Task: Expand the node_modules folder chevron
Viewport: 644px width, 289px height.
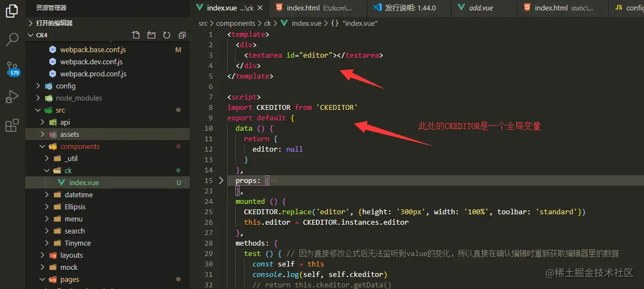Action: pos(38,98)
